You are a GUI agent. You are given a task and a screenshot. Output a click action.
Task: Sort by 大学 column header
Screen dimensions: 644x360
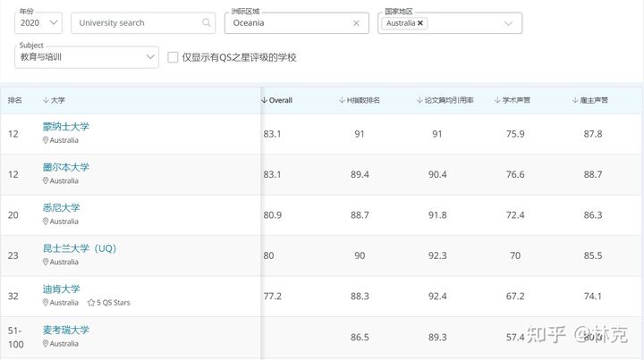(54, 100)
